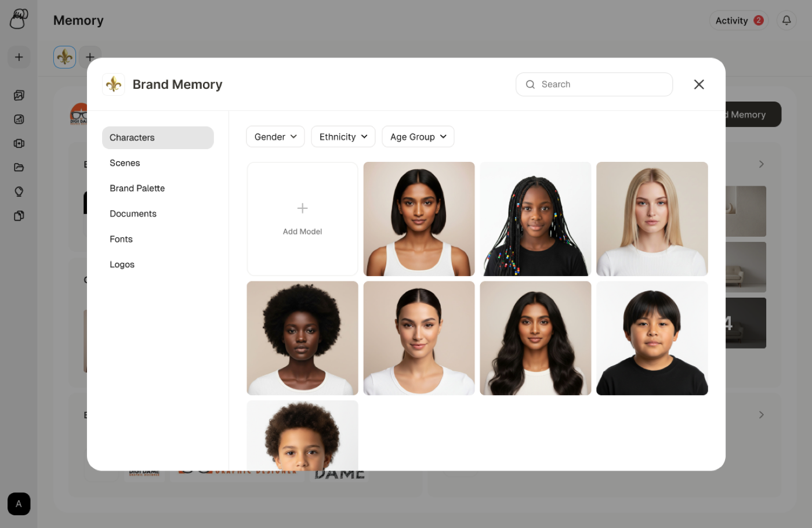Select the fleur-de-lis brand tab
This screenshot has width=812, height=528.
pos(65,57)
